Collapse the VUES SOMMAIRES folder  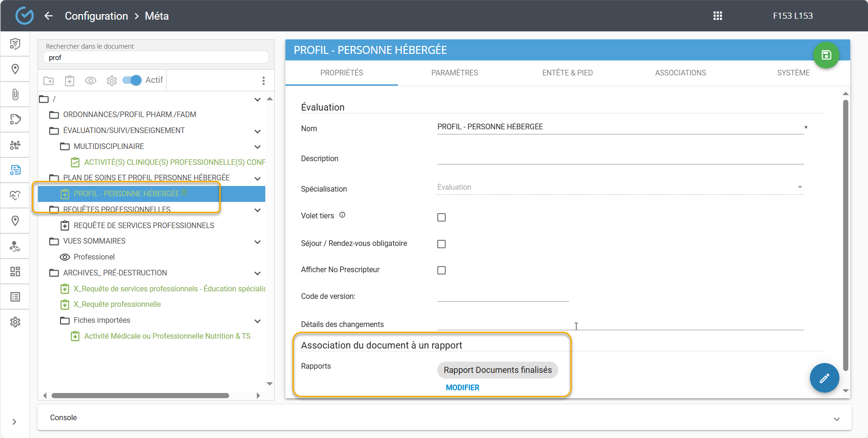tap(257, 242)
